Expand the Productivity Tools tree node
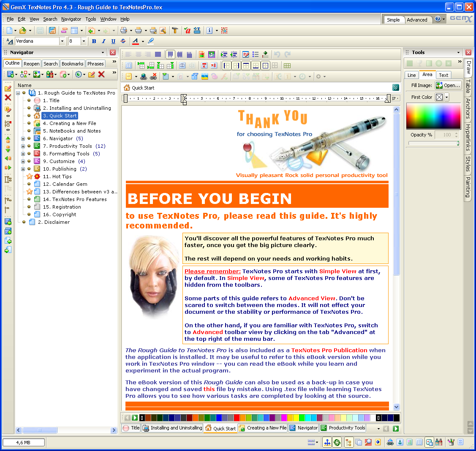Image resolution: width=476 pixels, height=451 pixels. pos(23,146)
